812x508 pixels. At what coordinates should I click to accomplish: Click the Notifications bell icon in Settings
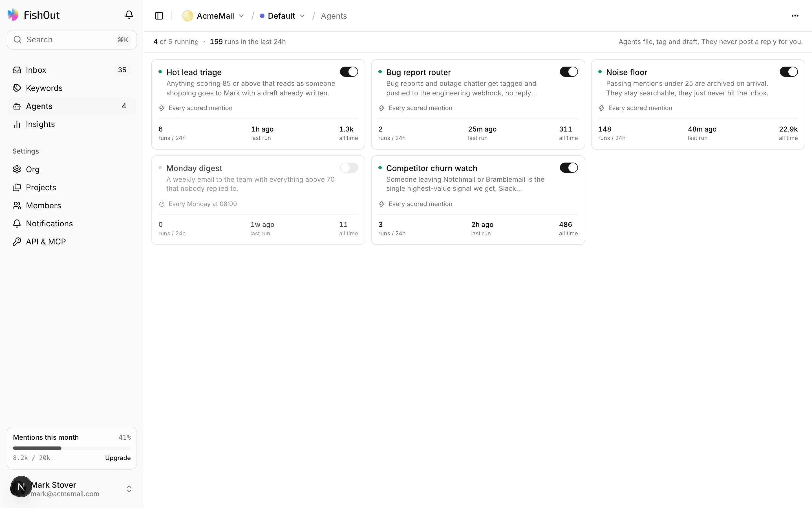tap(17, 224)
